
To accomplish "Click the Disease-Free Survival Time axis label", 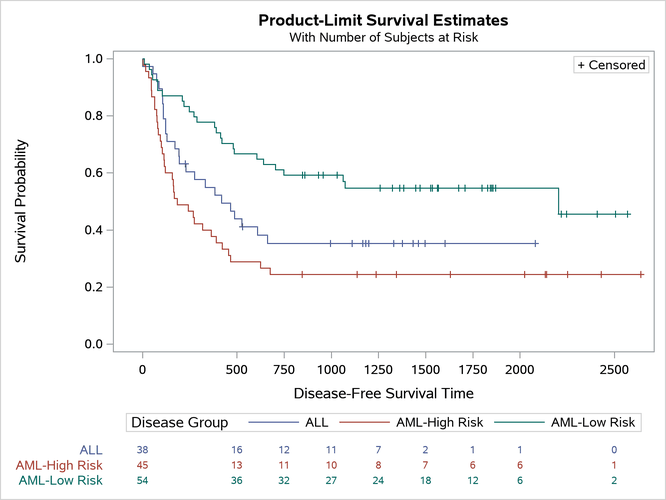I will coord(383,393).
